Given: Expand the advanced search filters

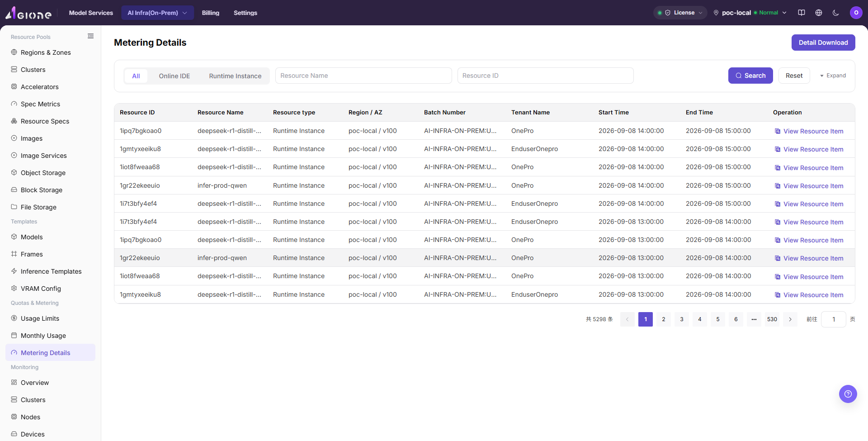Looking at the screenshot, I should point(833,76).
